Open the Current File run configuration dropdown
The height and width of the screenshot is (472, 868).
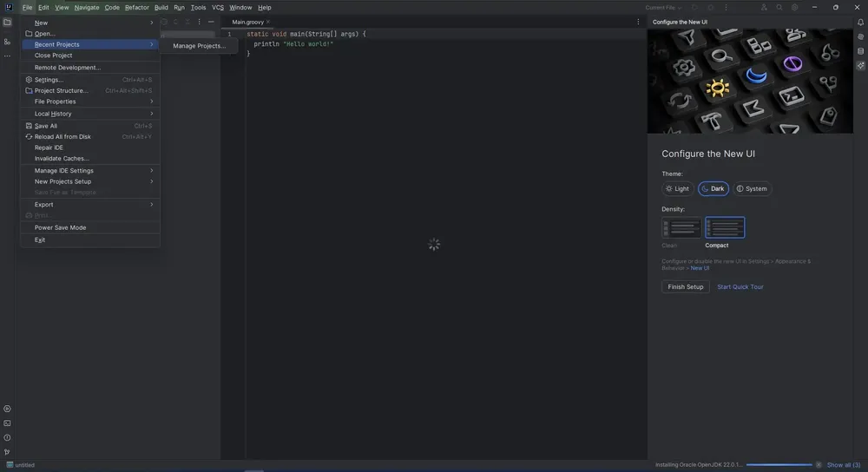[663, 8]
